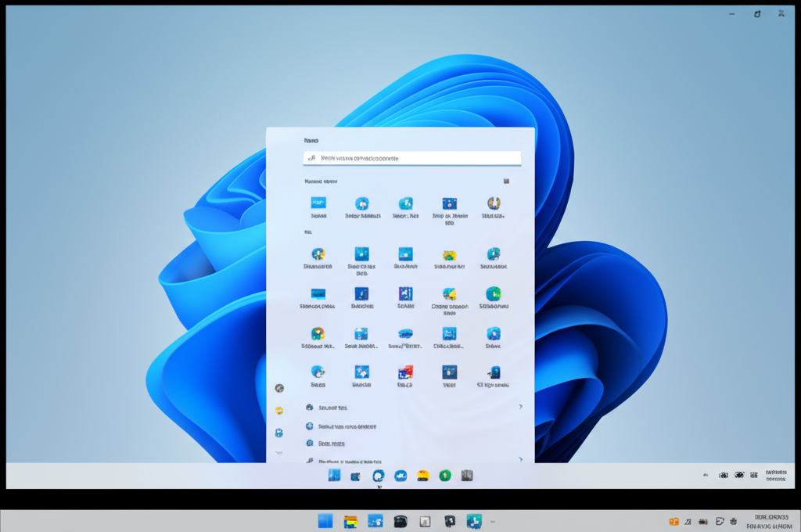The width and height of the screenshot is (801, 532).
Task: Open the green circle icon in inner taskbar
Action: click(444, 476)
